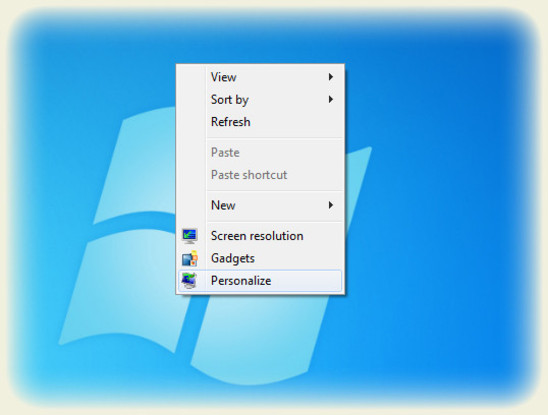Click the Screen resolution monitor icon
Image resolution: width=548 pixels, height=415 pixels.
pos(190,236)
